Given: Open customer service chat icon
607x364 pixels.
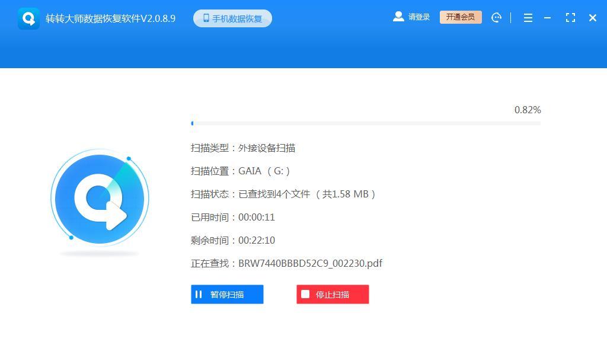Looking at the screenshot, I should (496, 17).
